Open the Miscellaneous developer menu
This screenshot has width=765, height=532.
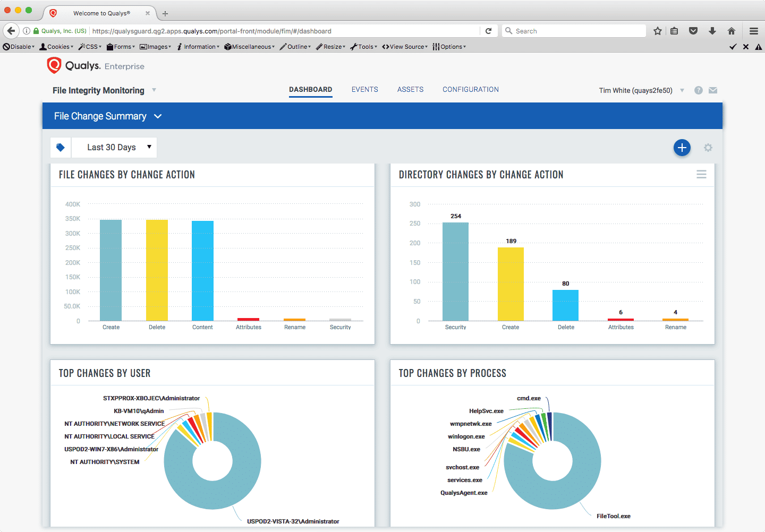coord(249,47)
